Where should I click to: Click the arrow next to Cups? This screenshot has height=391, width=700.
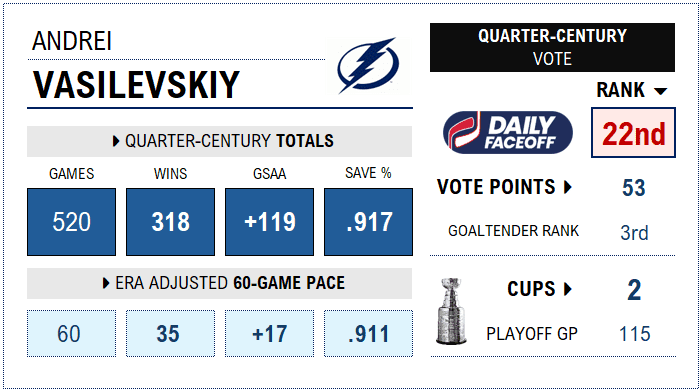click(x=568, y=289)
